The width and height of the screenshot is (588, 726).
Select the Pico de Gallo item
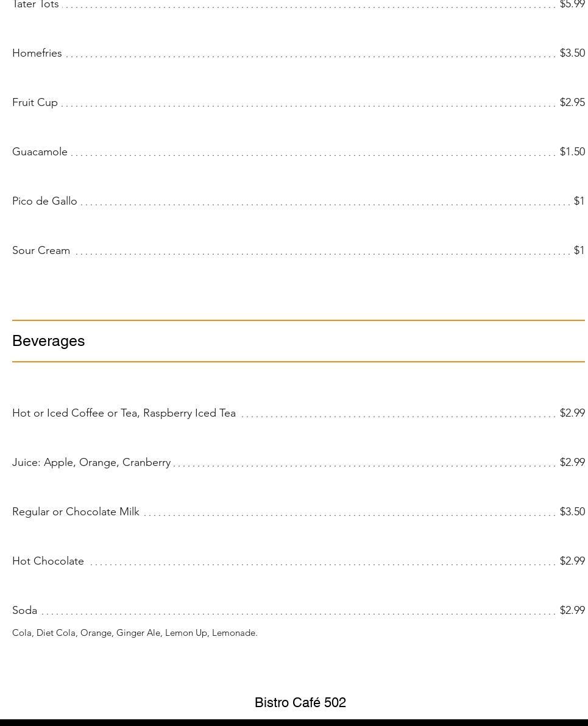click(x=44, y=202)
